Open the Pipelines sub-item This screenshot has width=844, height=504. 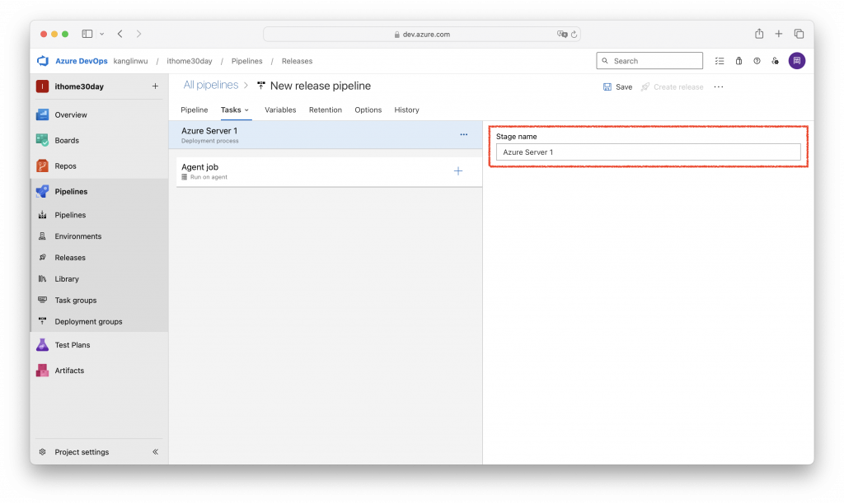pyautogui.click(x=70, y=215)
